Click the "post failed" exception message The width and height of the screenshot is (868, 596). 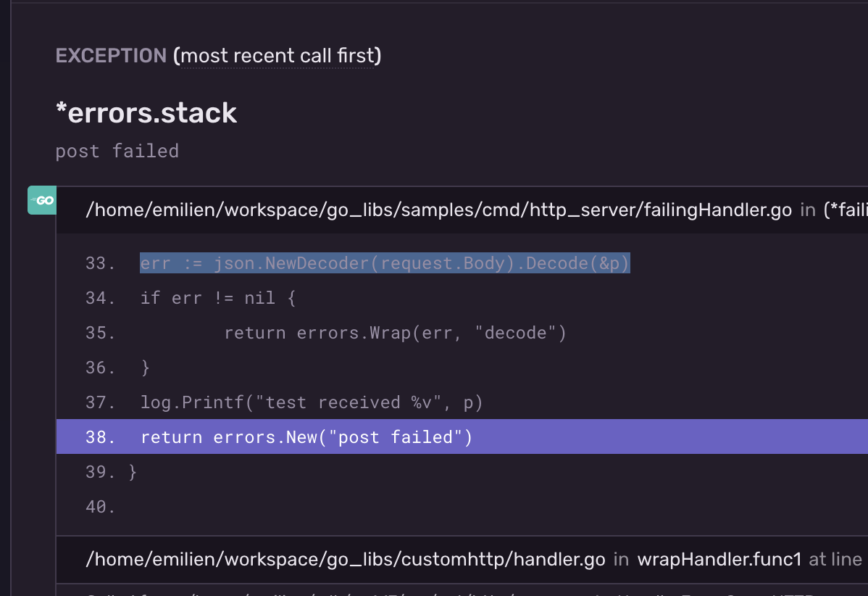pyautogui.click(x=117, y=152)
